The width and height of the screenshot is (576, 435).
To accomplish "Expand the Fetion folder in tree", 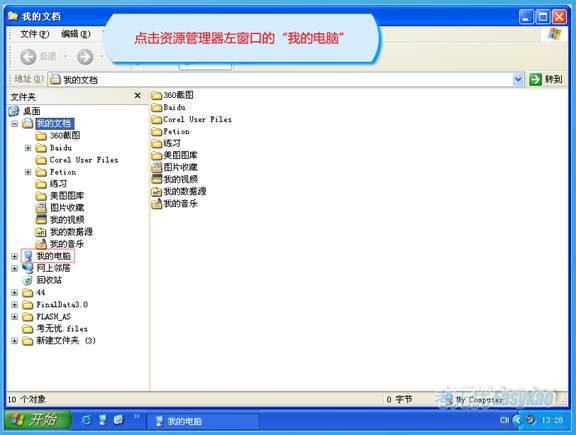I will [28, 172].
